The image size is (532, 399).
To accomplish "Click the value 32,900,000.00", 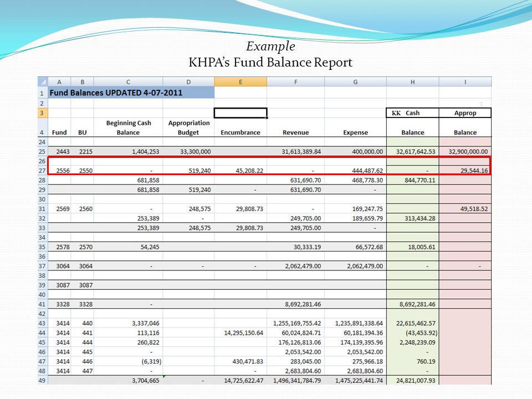I will (x=468, y=152).
